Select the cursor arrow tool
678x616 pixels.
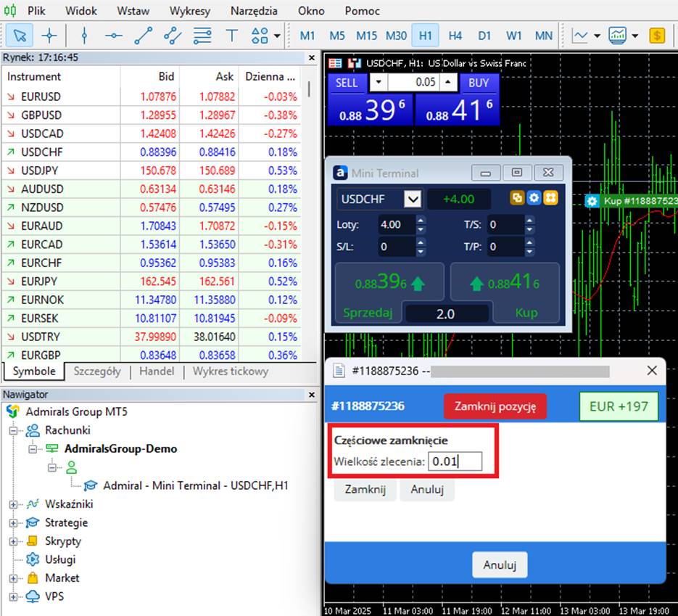tap(20, 36)
